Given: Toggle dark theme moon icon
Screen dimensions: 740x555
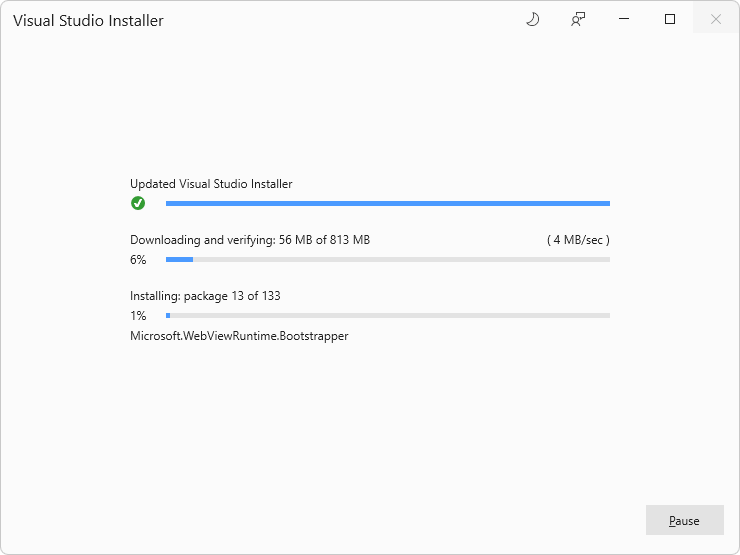Looking at the screenshot, I should click(x=532, y=19).
